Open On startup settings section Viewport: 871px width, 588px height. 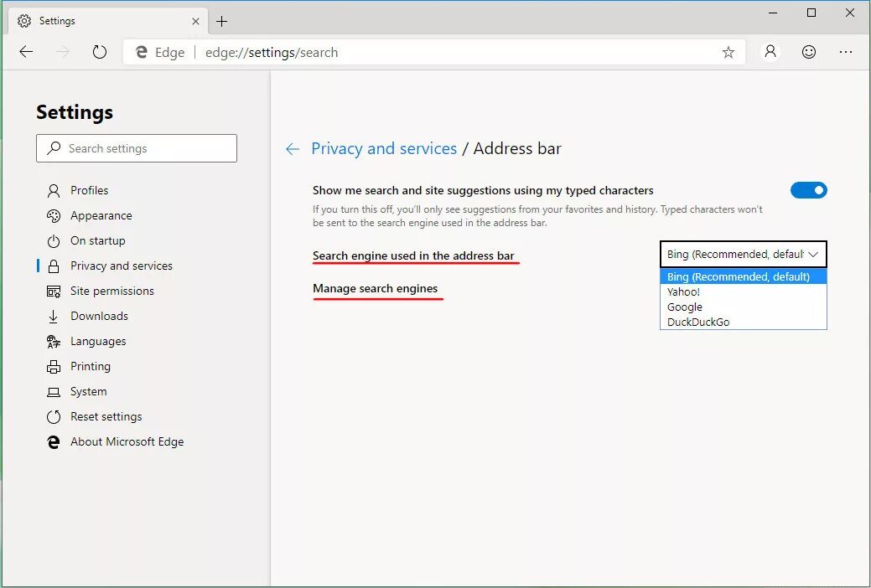point(98,241)
